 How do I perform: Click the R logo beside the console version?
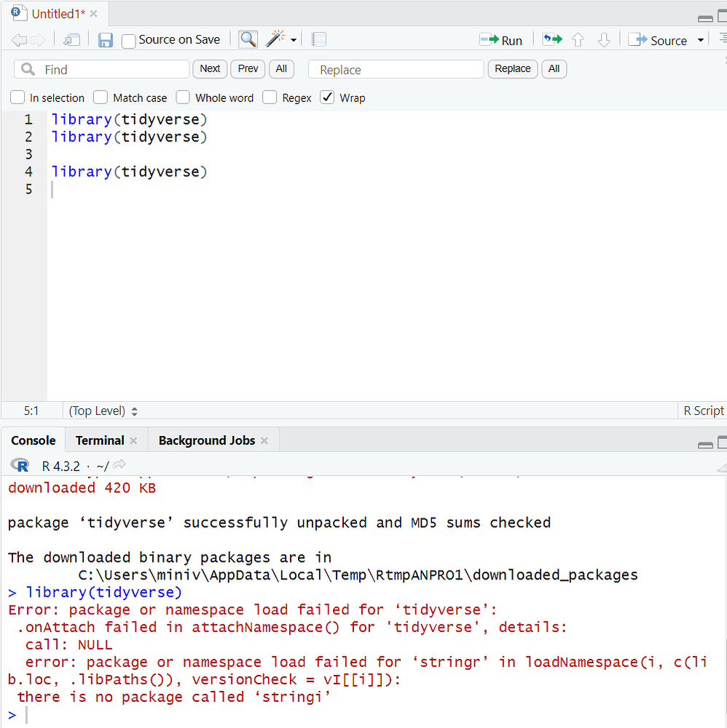(20, 465)
